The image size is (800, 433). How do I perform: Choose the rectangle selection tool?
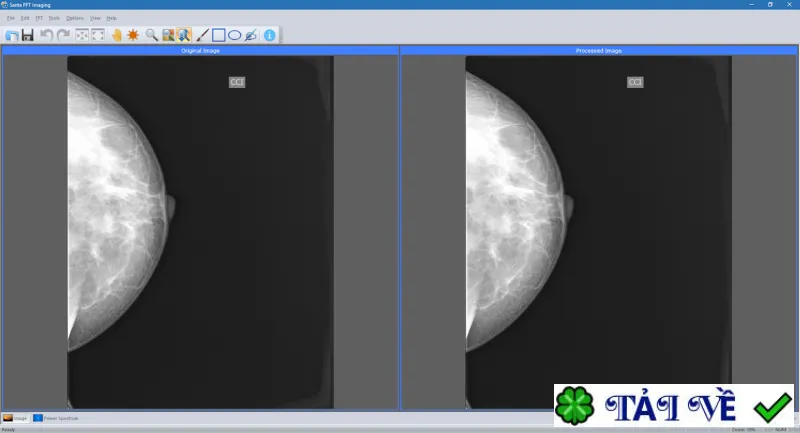tap(218, 35)
